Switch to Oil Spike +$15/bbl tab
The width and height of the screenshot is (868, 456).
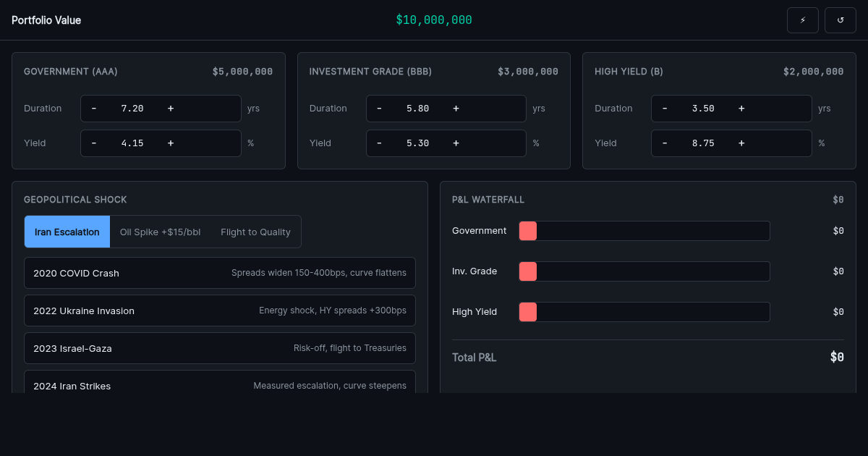tap(160, 232)
